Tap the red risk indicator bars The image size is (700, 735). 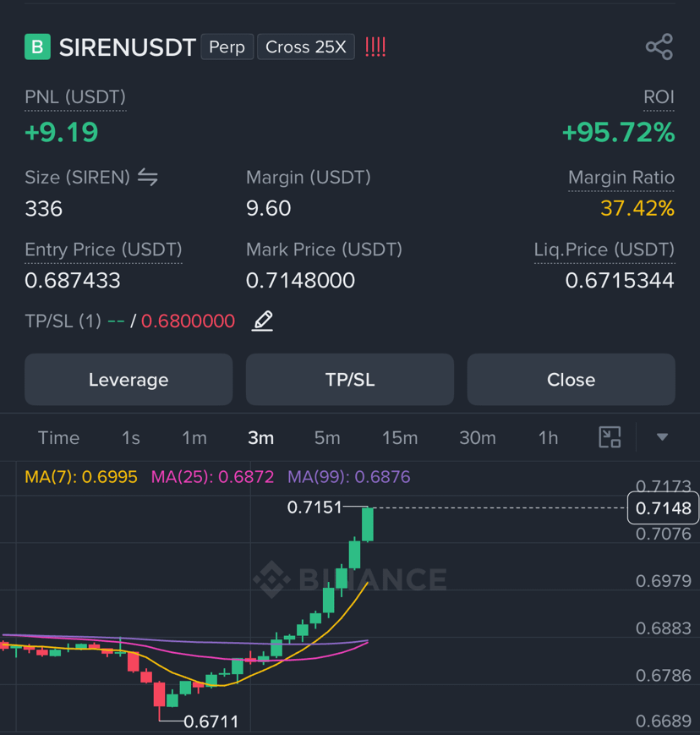(x=375, y=47)
